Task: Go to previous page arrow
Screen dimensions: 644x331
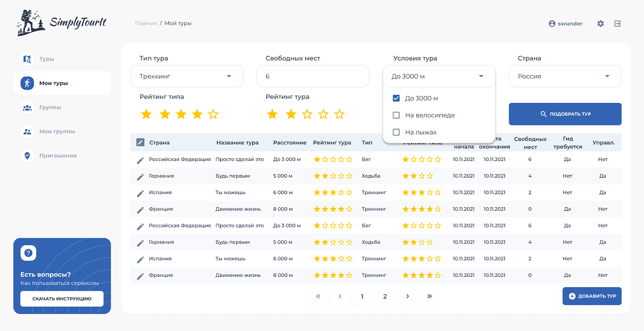Action: 340,296
